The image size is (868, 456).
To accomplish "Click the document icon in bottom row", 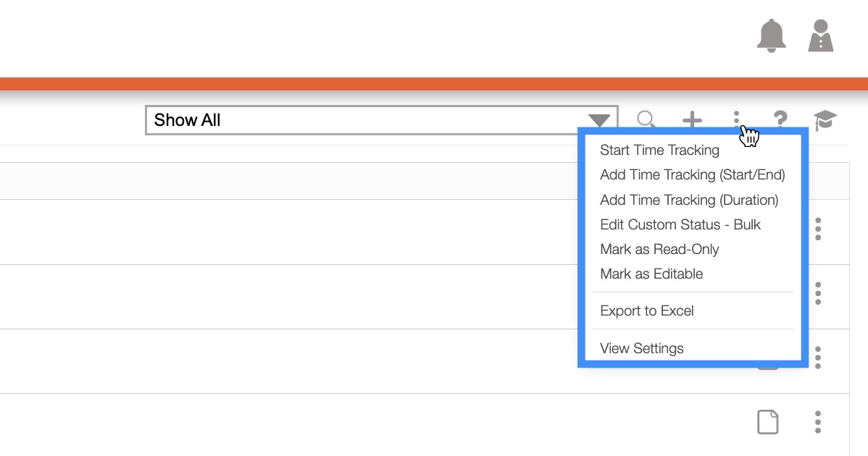I will pyautogui.click(x=767, y=421).
